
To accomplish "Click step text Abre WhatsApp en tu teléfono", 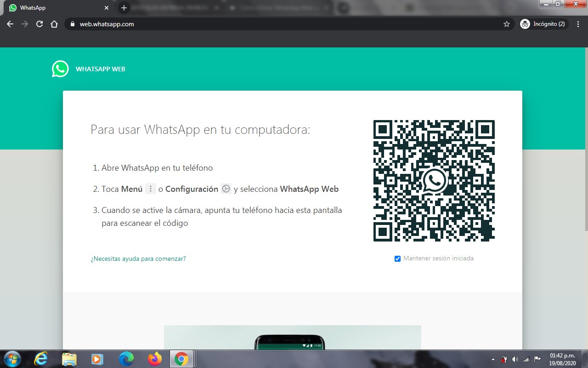I will coord(157,168).
